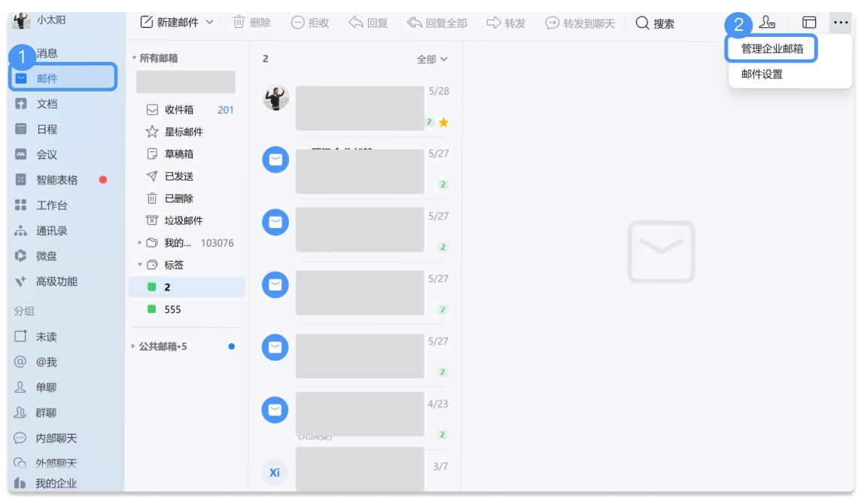The height and width of the screenshot is (504, 858).
Task: Choose 邮件设置 from the menu
Action: tap(762, 74)
